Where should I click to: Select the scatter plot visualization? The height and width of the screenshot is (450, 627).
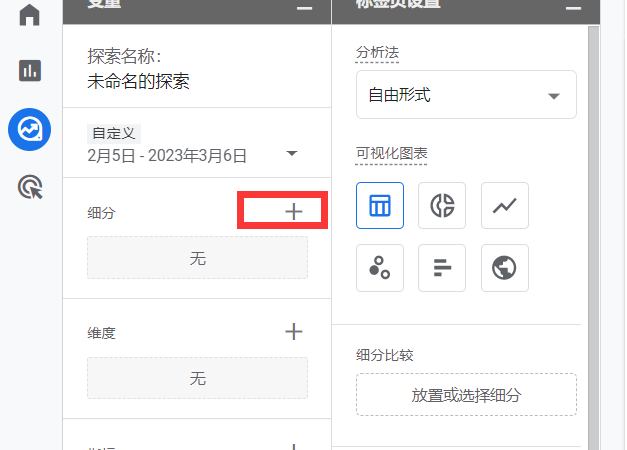click(x=380, y=268)
